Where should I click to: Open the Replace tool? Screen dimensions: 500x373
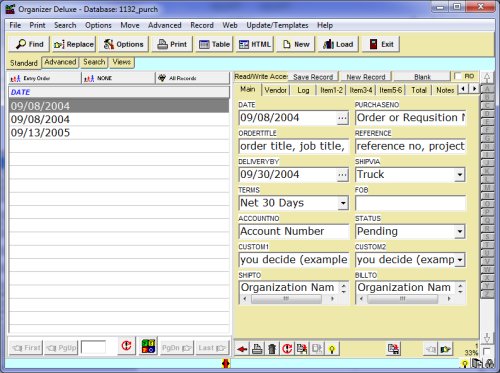pos(74,44)
